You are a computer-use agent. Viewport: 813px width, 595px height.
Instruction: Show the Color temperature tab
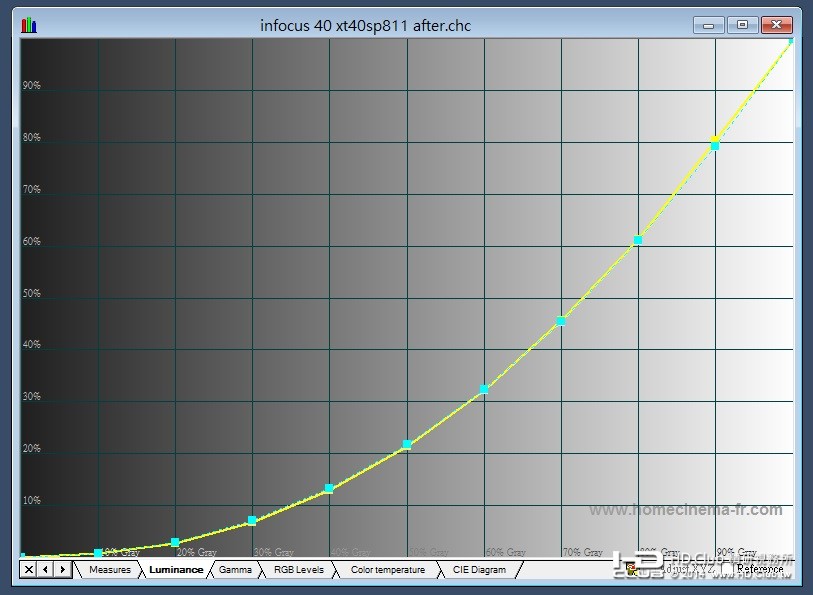point(388,570)
